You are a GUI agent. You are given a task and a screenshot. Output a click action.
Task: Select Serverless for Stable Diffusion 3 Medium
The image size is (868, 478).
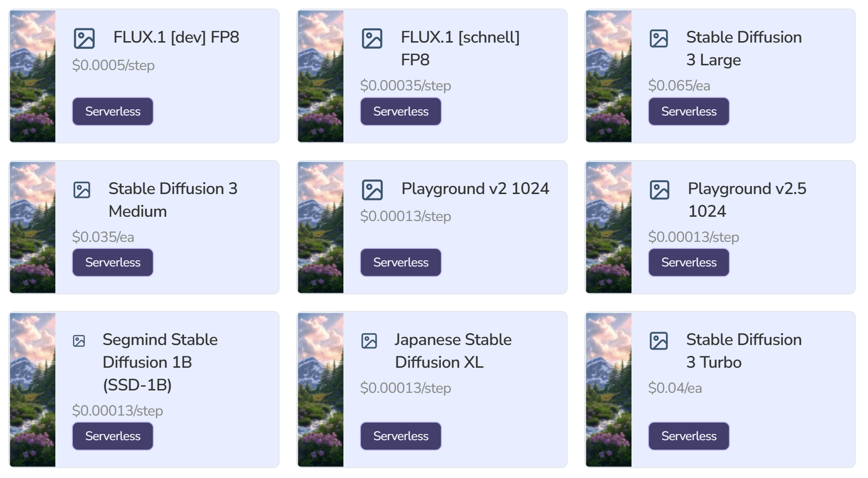[113, 263]
